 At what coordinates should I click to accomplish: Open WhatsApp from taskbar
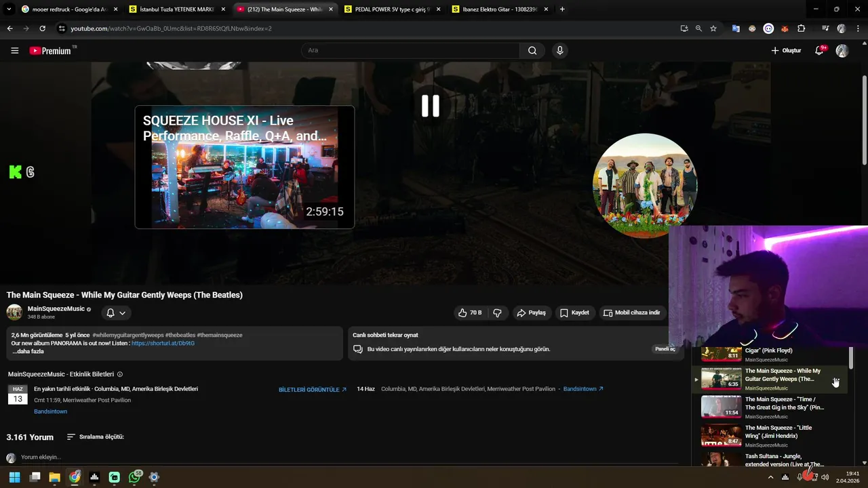[134, 477]
